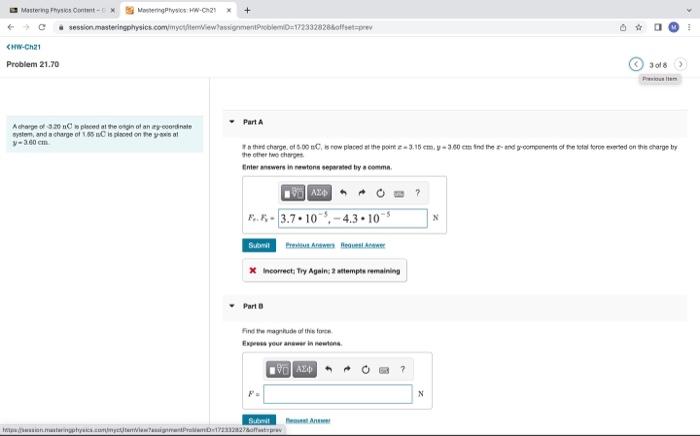Submit the Part B answer
This screenshot has height=436, width=700.
point(259,420)
